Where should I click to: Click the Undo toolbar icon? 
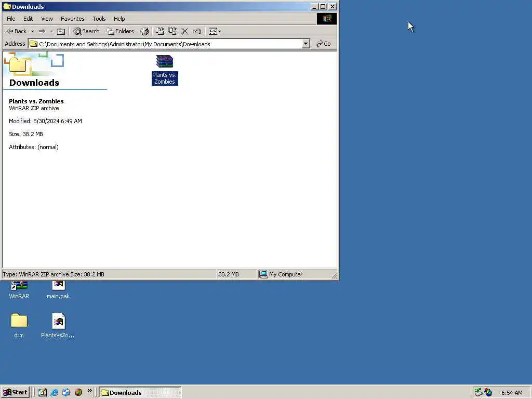tap(197, 31)
